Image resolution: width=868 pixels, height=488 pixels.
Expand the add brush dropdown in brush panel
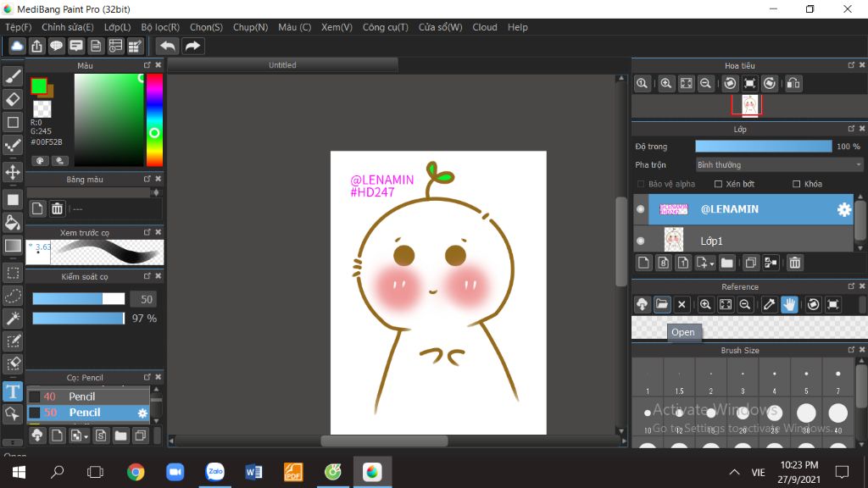[84, 436]
